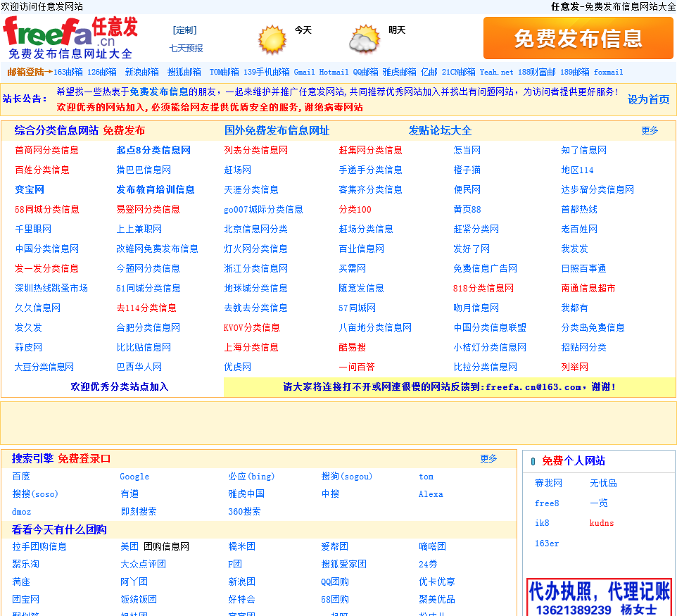Open 一问百答 link
The width and height of the screenshot is (677, 616).
[357, 367]
